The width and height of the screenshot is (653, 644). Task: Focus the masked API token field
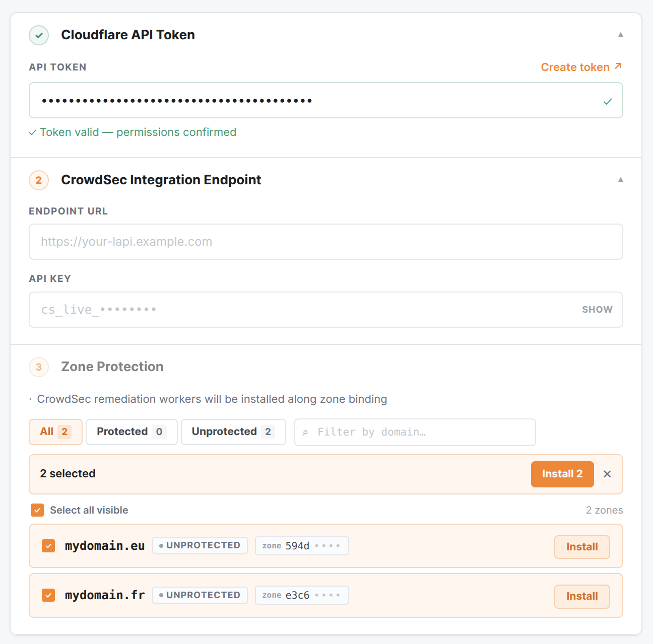pyautogui.click(x=326, y=101)
